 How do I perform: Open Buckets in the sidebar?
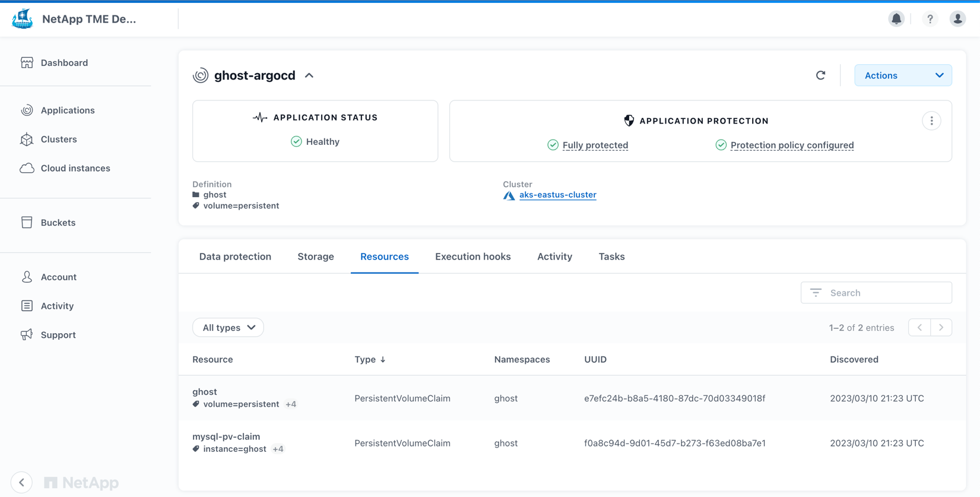tap(58, 223)
